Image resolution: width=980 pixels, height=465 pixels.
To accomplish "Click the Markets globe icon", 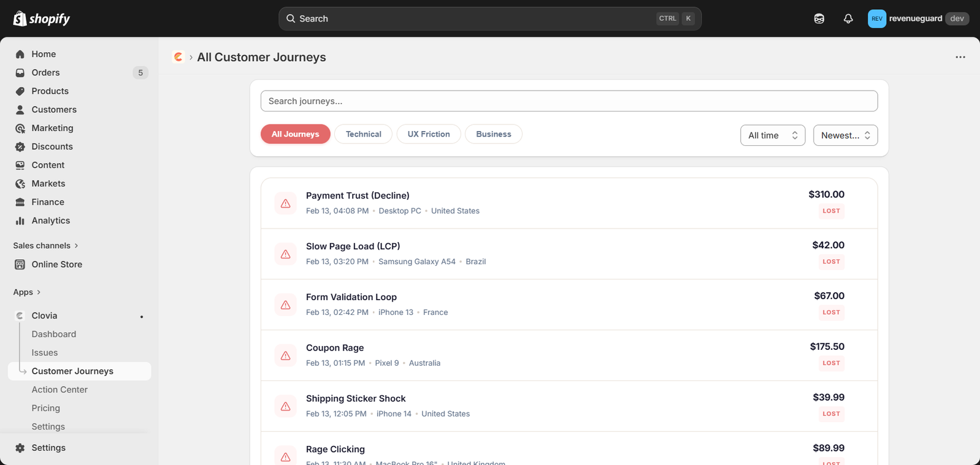I will pyautogui.click(x=20, y=183).
